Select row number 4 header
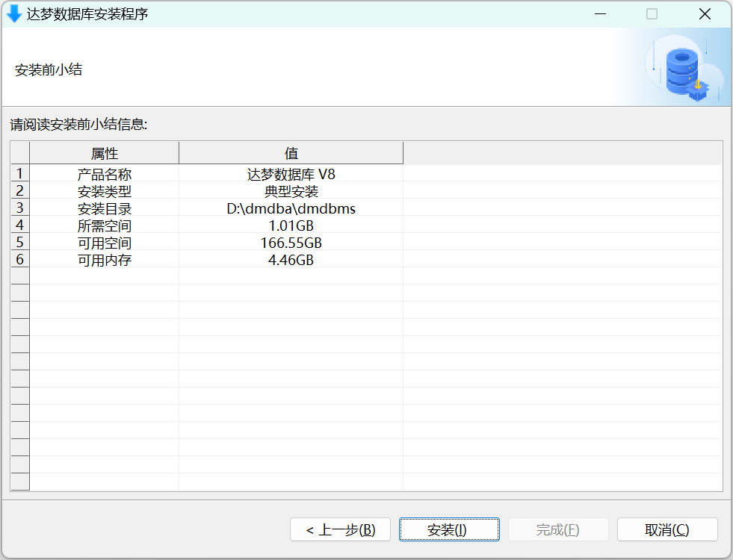 (x=20, y=225)
